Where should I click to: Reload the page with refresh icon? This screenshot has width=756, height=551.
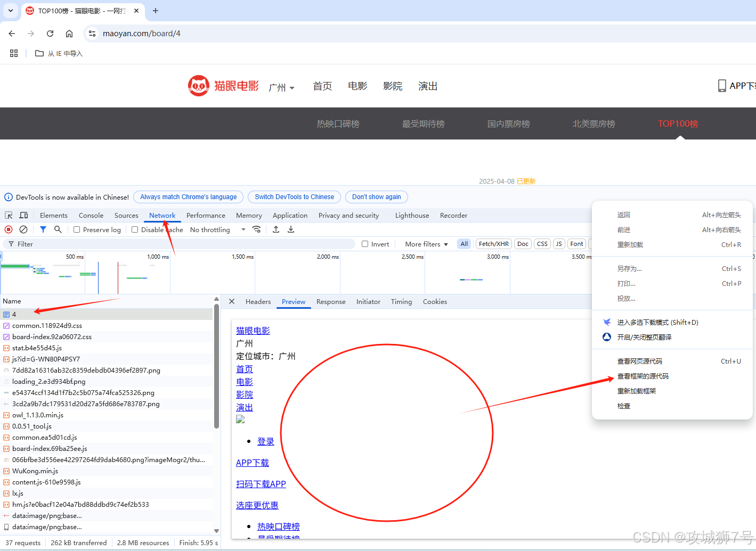point(50,34)
